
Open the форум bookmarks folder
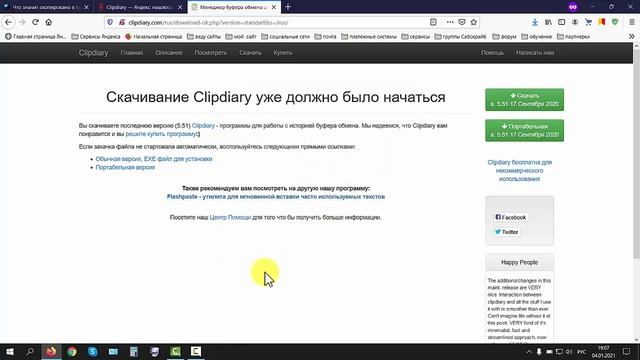[504, 36]
